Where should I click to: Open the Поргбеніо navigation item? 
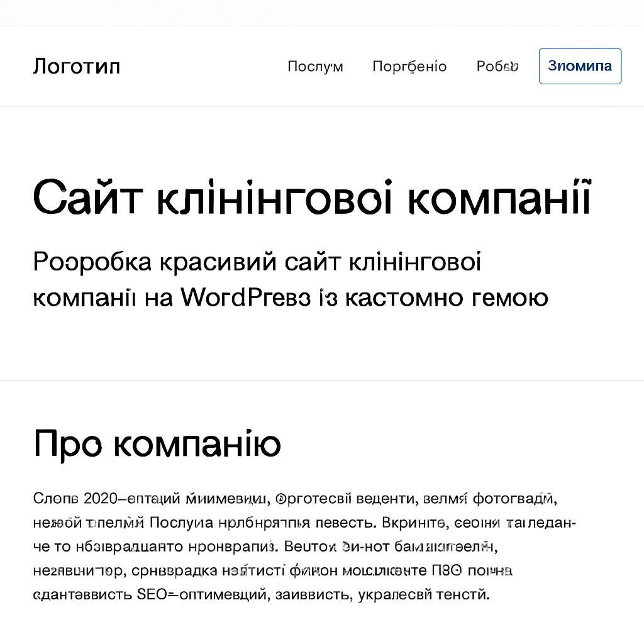tap(409, 66)
